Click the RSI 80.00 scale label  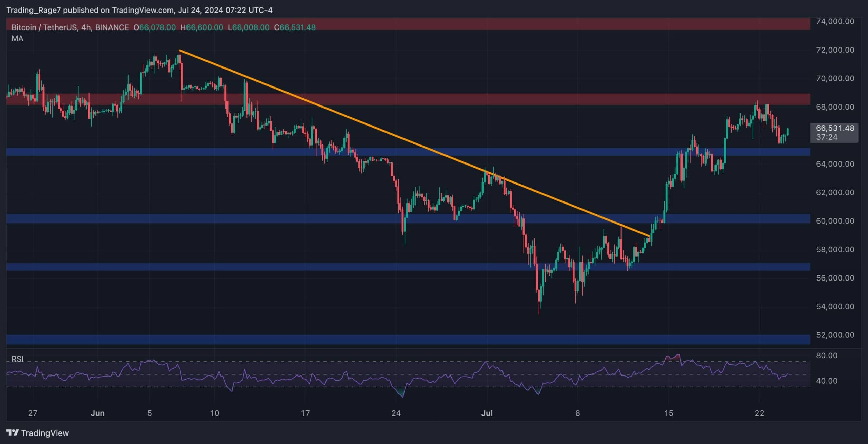click(827, 355)
